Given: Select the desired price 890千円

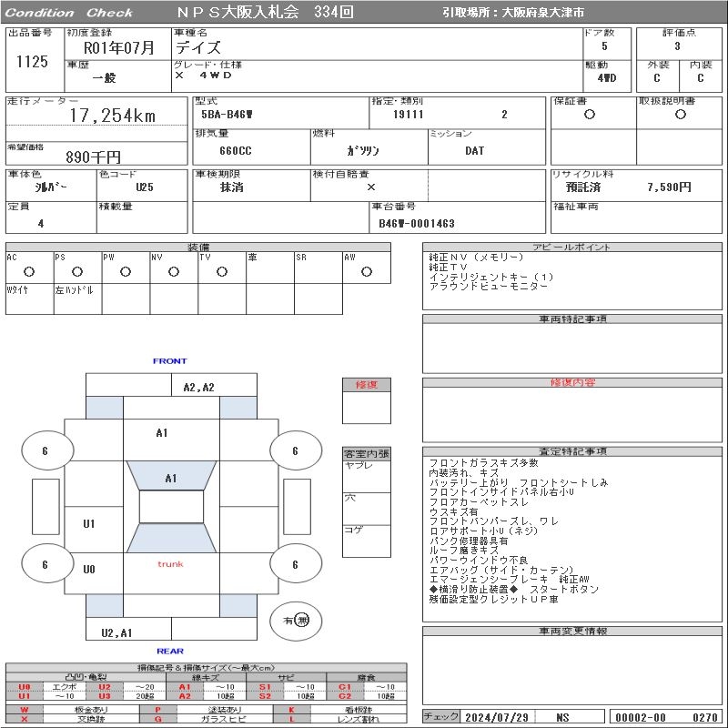Looking at the screenshot, I should pos(94,157).
